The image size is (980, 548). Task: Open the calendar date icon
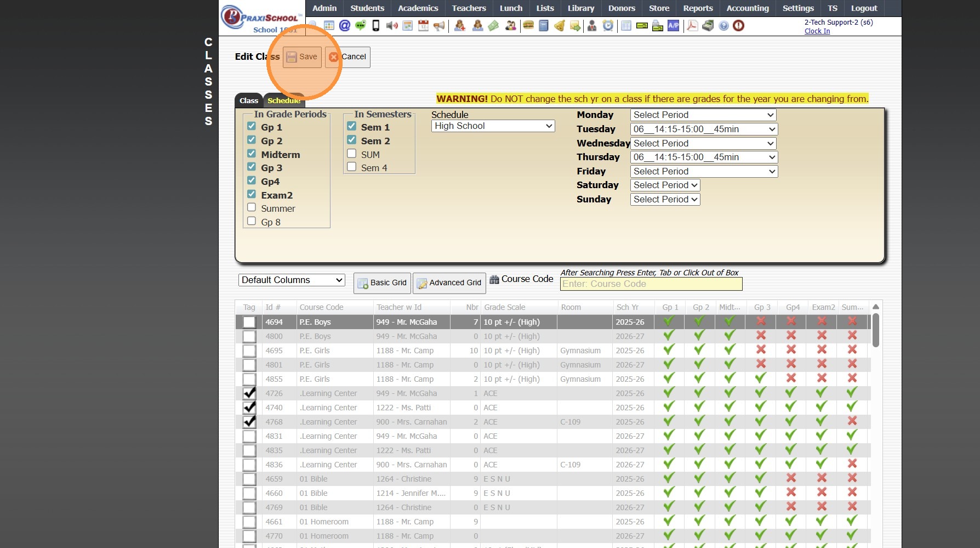click(423, 25)
